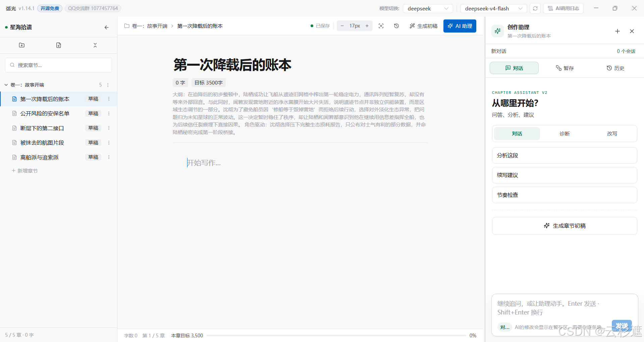Click the new folder icon in sidebar
This screenshot has height=342, width=644.
22,45
